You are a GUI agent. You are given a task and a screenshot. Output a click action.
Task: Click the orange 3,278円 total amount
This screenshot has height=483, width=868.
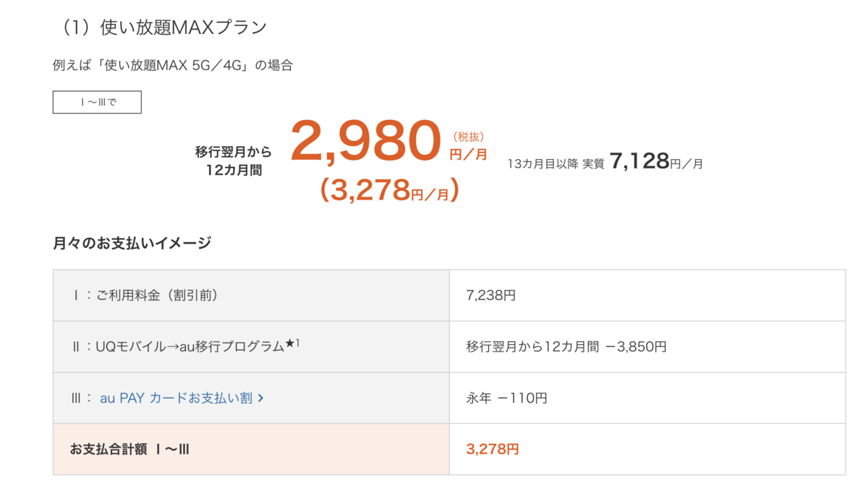tap(493, 449)
